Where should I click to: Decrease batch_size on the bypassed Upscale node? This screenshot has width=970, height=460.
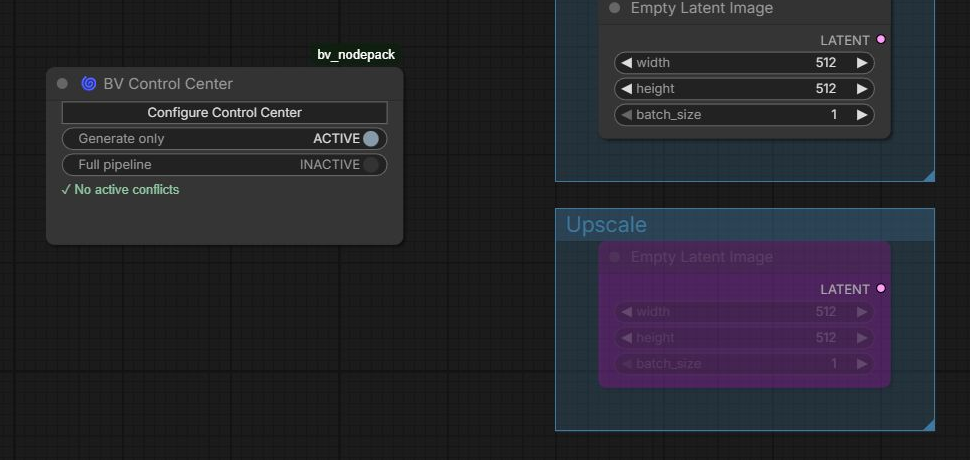point(627,364)
